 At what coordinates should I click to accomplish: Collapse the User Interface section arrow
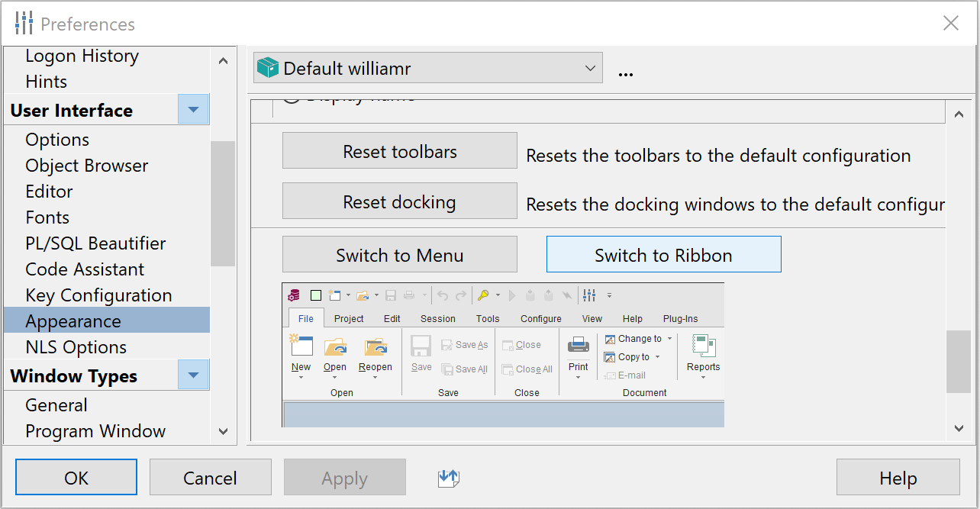point(193,110)
